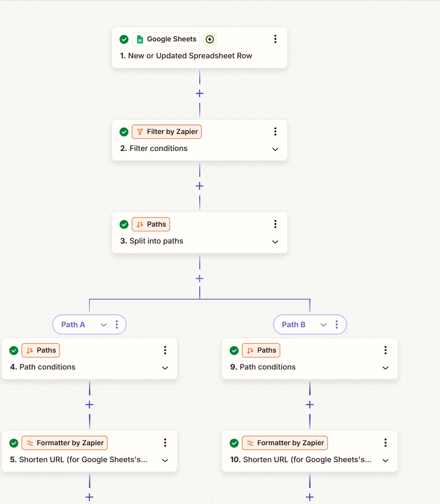Click the green check on step 10
This screenshot has height=504, width=440.
(234, 443)
